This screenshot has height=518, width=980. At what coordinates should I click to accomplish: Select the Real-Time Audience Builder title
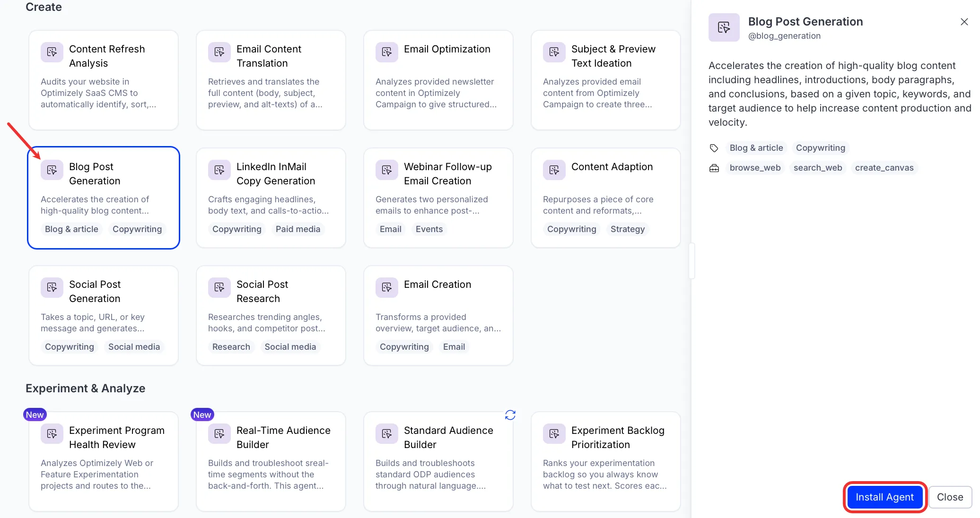point(283,438)
